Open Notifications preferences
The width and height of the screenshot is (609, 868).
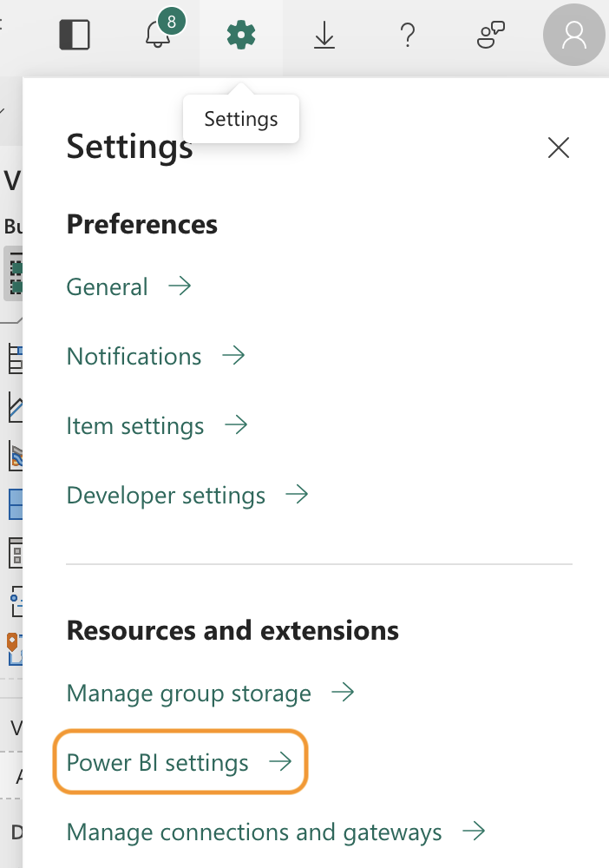(156, 356)
